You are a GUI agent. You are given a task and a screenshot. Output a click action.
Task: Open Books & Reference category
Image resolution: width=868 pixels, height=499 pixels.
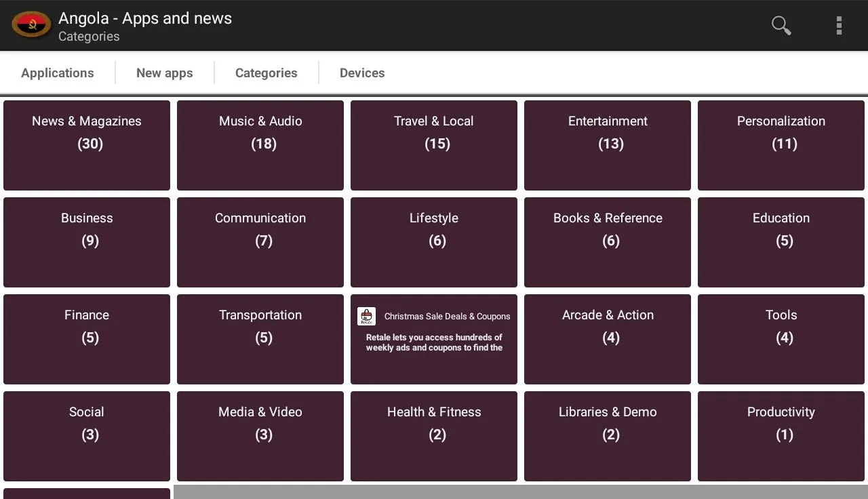(x=608, y=242)
